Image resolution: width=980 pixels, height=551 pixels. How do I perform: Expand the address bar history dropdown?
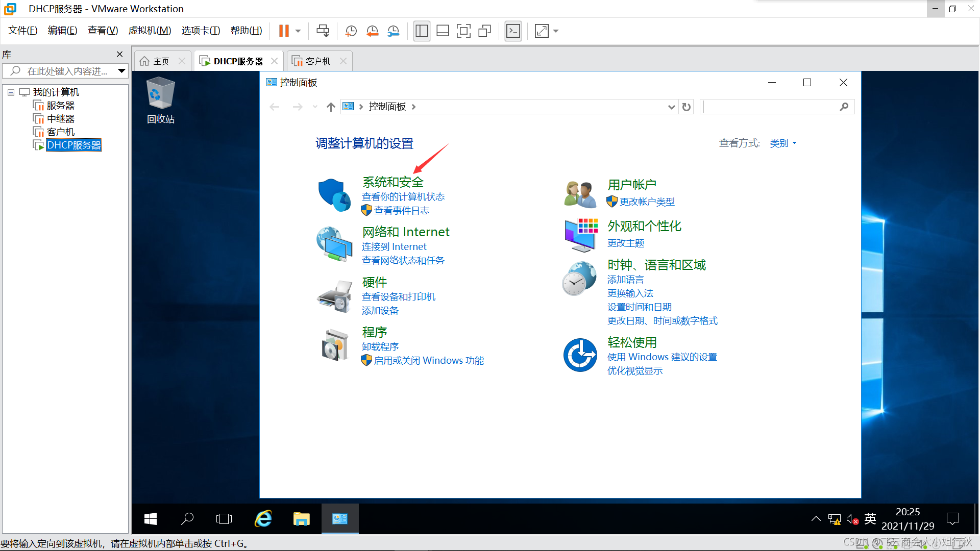pyautogui.click(x=671, y=107)
